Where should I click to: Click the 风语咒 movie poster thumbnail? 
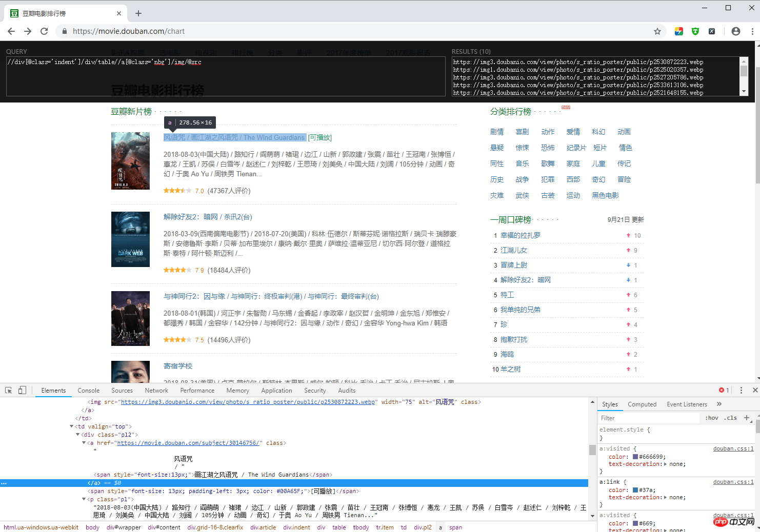point(130,161)
